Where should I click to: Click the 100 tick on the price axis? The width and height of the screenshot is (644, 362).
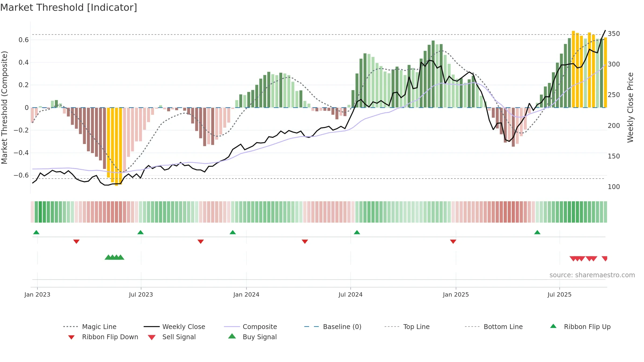(614, 187)
